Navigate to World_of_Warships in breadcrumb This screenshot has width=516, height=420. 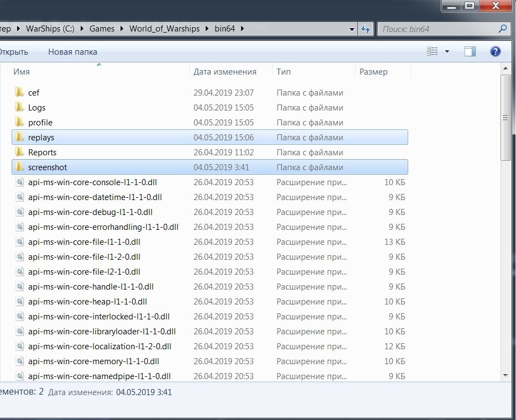(x=165, y=29)
